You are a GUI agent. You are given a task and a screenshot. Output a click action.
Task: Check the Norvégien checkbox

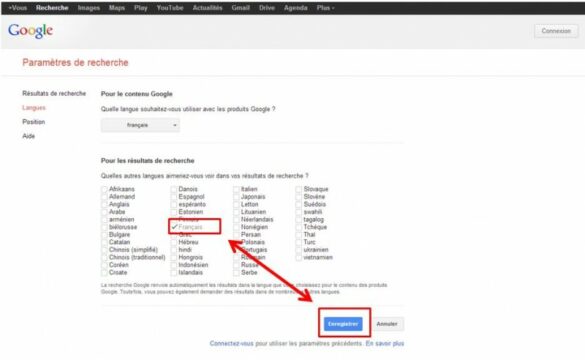236,227
